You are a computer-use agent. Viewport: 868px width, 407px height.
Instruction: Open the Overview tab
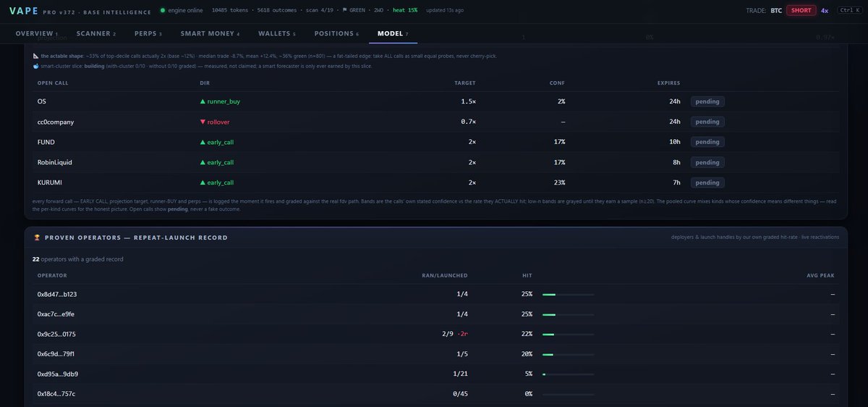(x=36, y=33)
